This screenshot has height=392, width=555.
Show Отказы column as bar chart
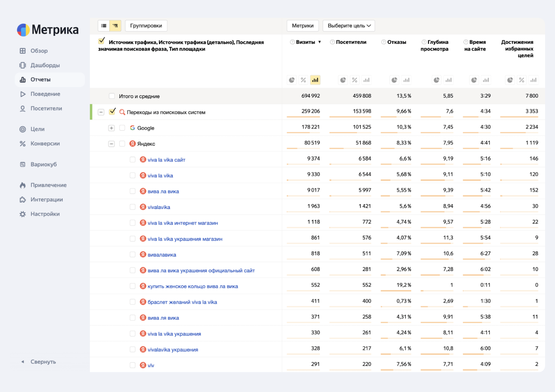coord(406,80)
